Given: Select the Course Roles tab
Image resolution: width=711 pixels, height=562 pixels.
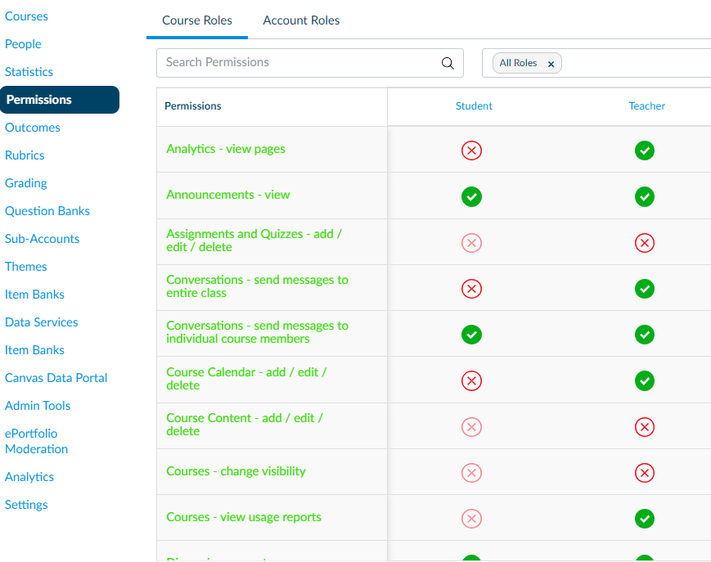Looking at the screenshot, I should 196,20.
